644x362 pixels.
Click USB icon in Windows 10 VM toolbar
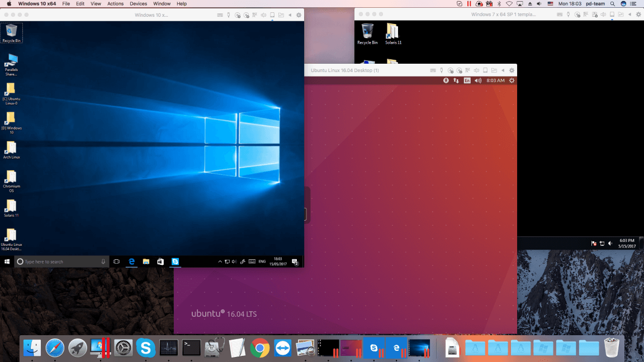pyautogui.click(x=229, y=15)
